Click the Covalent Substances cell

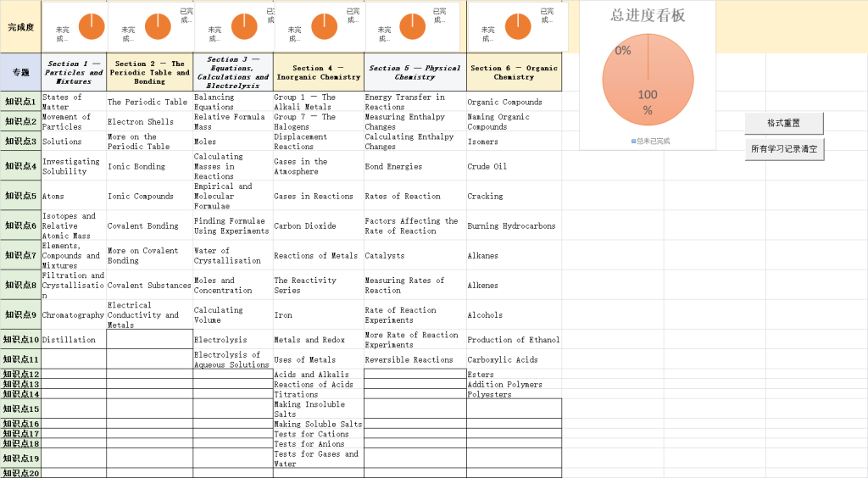(149, 286)
